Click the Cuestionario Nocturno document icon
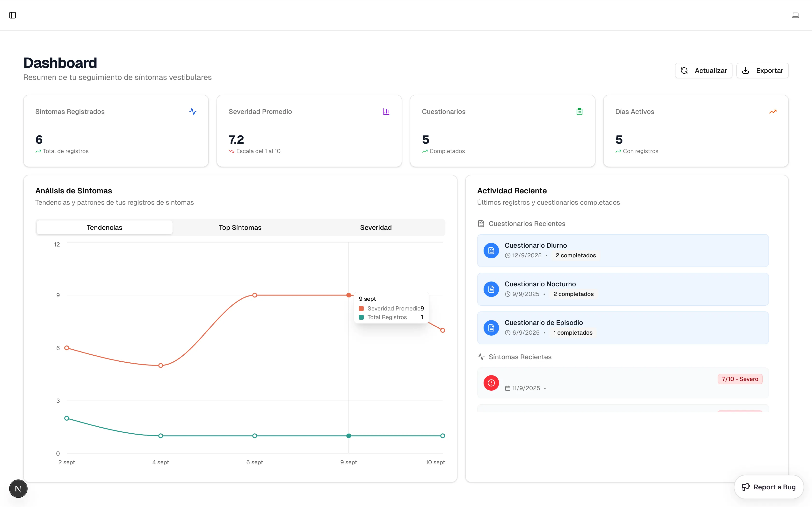The image size is (812, 507). coord(491,289)
